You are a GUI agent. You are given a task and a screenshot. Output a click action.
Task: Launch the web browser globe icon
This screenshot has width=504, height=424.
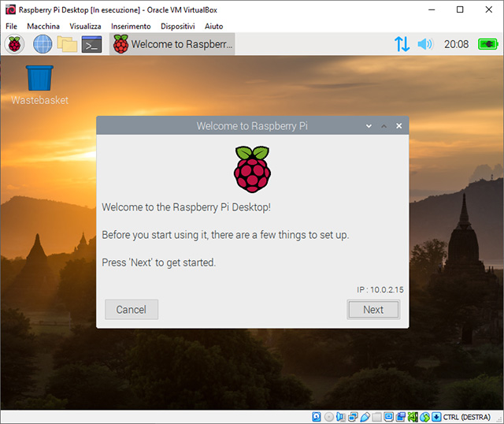42,44
